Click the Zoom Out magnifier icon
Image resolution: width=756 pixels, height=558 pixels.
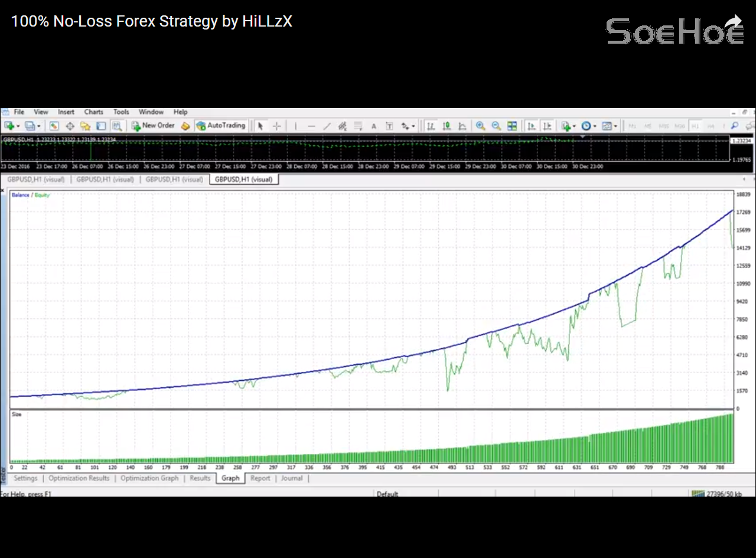point(496,126)
